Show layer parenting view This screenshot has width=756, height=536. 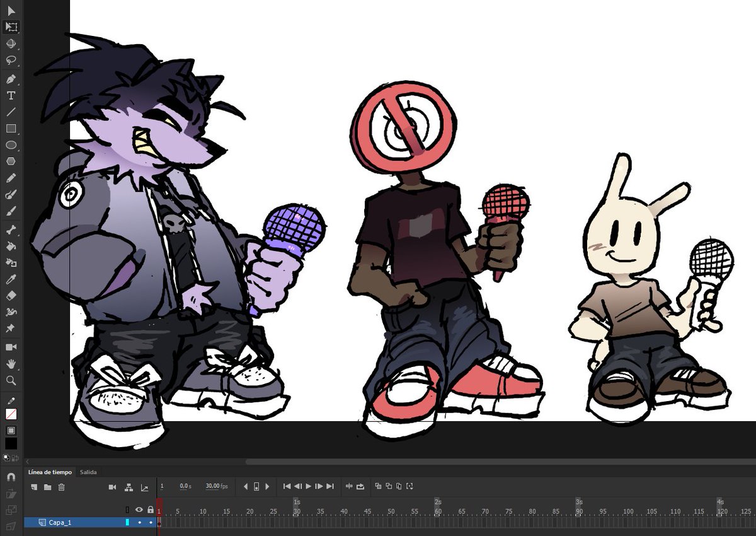click(129, 487)
